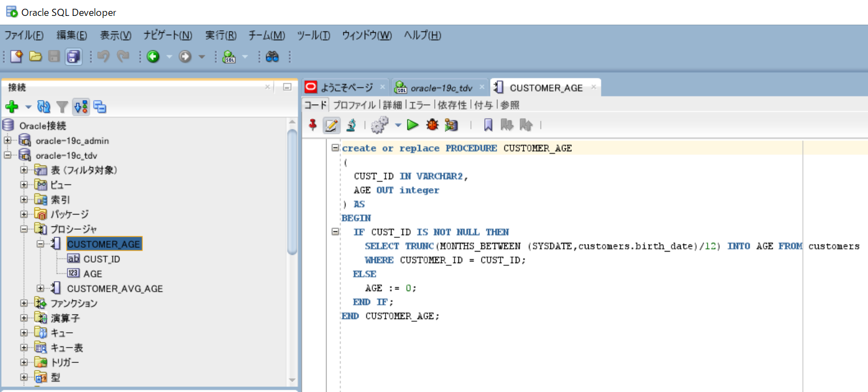Select the CUST_ID parameter in tree
This screenshot has width=868, height=392.
pyautogui.click(x=102, y=259)
